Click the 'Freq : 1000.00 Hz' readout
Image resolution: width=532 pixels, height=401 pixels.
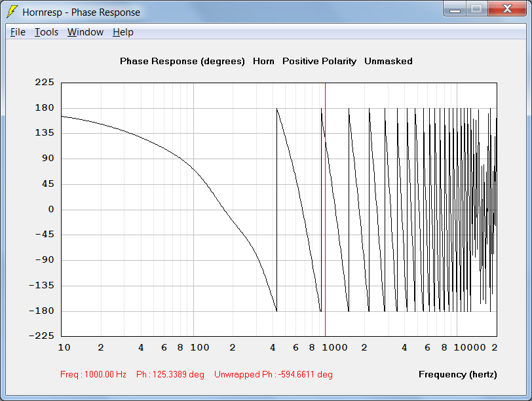pyautogui.click(x=93, y=375)
